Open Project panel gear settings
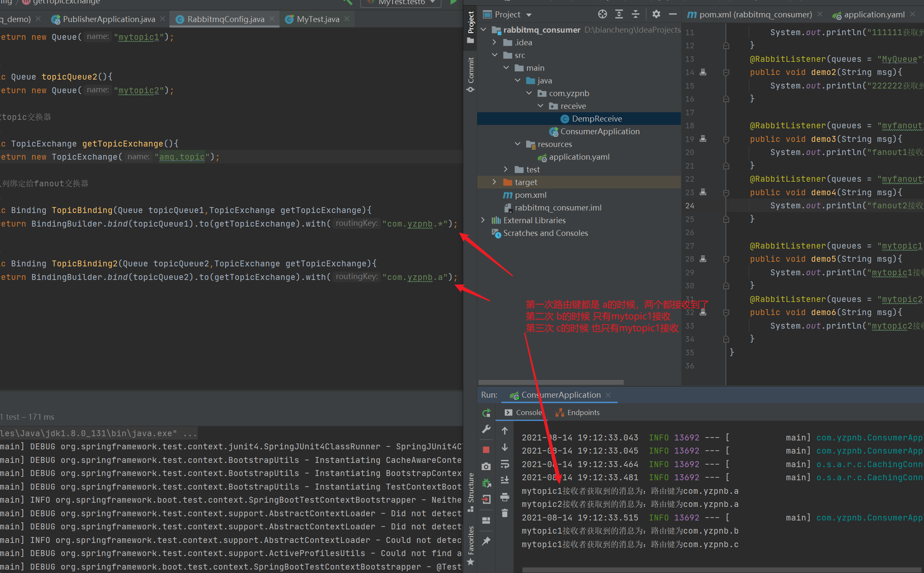This screenshot has width=924, height=573. [656, 14]
